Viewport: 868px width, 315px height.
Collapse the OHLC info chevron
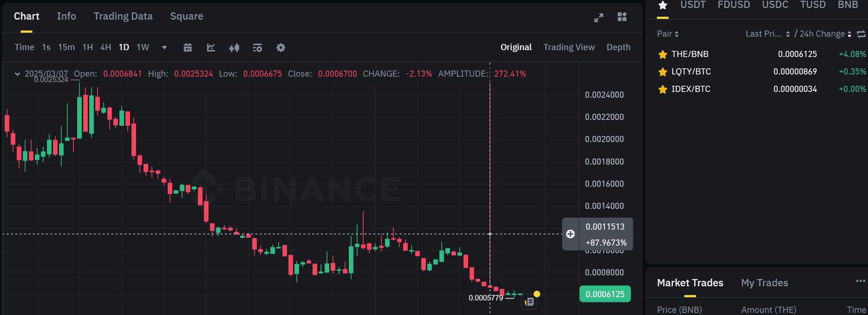[17, 74]
